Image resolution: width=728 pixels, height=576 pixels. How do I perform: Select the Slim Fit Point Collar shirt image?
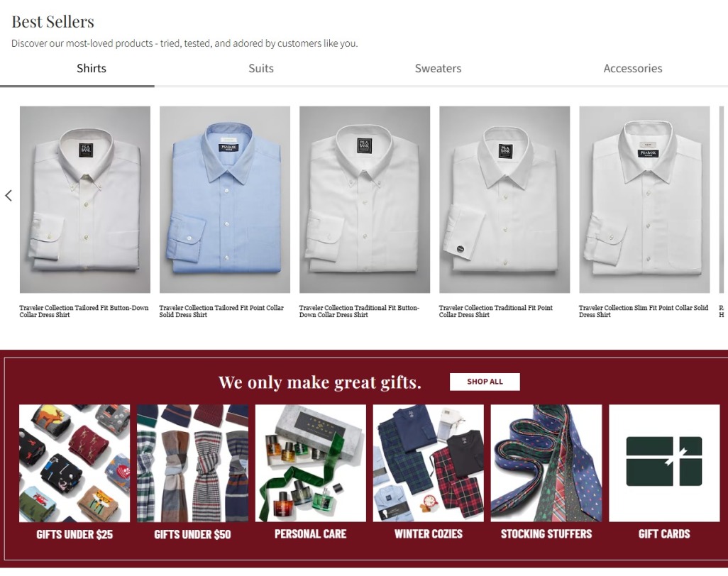pyautogui.click(x=644, y=199)
